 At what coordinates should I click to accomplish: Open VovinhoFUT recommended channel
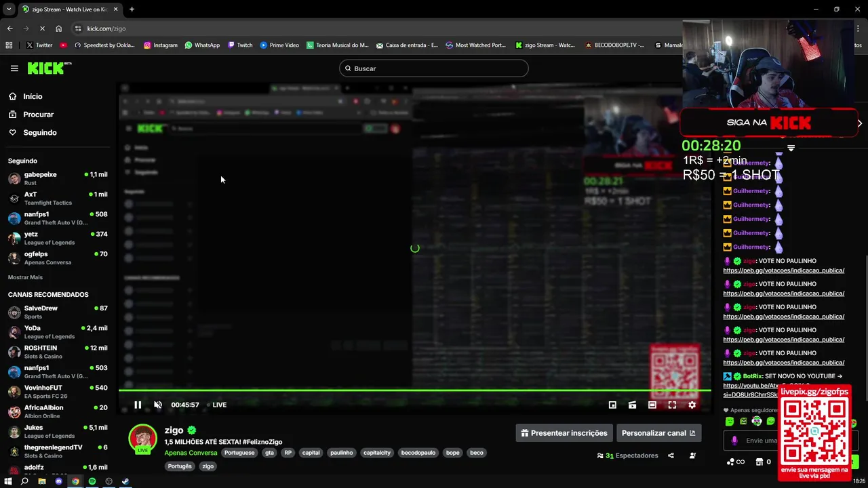(x=58, y=391)
